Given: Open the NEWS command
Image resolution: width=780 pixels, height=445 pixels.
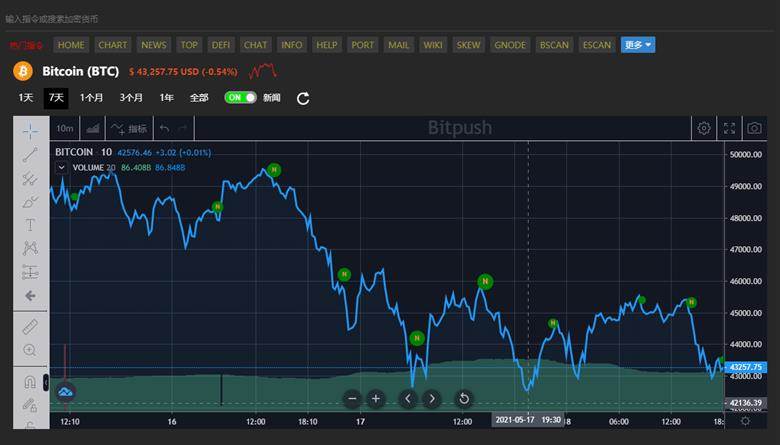Looking at the screenshot, I should (154, 45).
